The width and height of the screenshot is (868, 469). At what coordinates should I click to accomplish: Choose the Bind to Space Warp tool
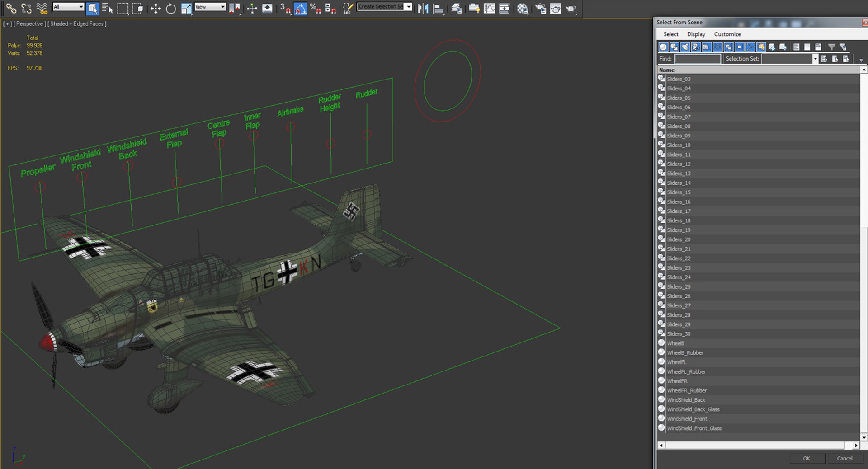[42, 8]
